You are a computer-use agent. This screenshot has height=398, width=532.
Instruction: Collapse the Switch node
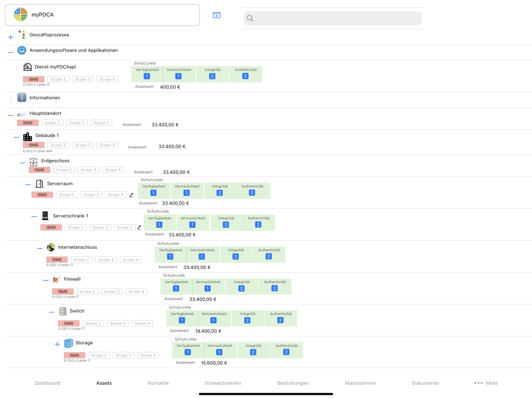pos(52,312)
